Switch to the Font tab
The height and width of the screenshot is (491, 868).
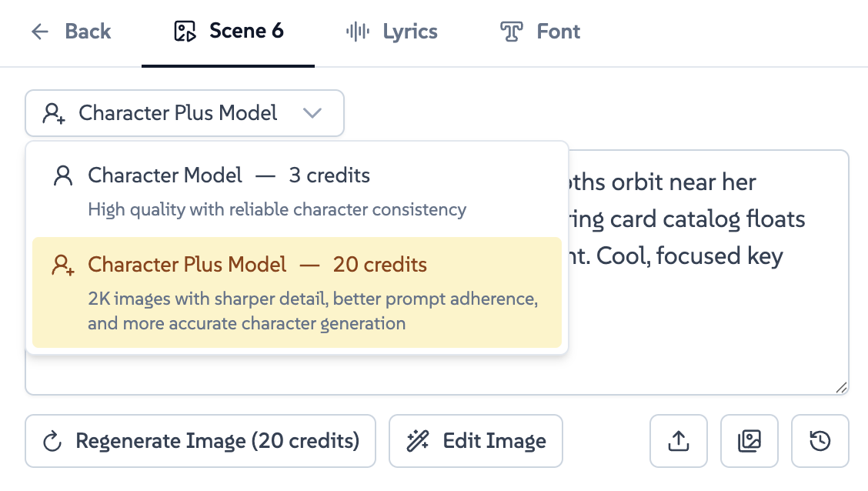click(x=539, y=31)
